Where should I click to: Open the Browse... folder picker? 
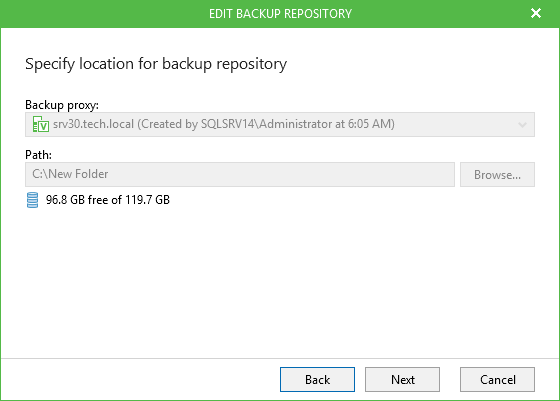click(x=497, y=175)
